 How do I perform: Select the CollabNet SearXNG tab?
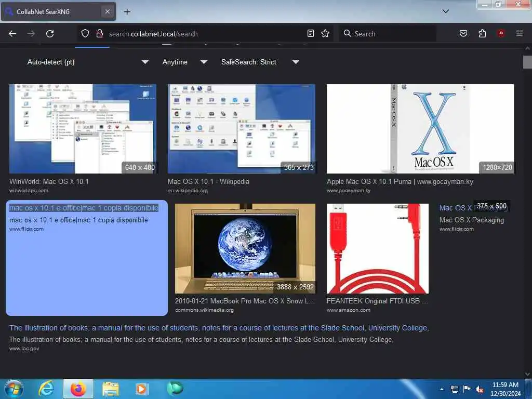tap(58, 11)
